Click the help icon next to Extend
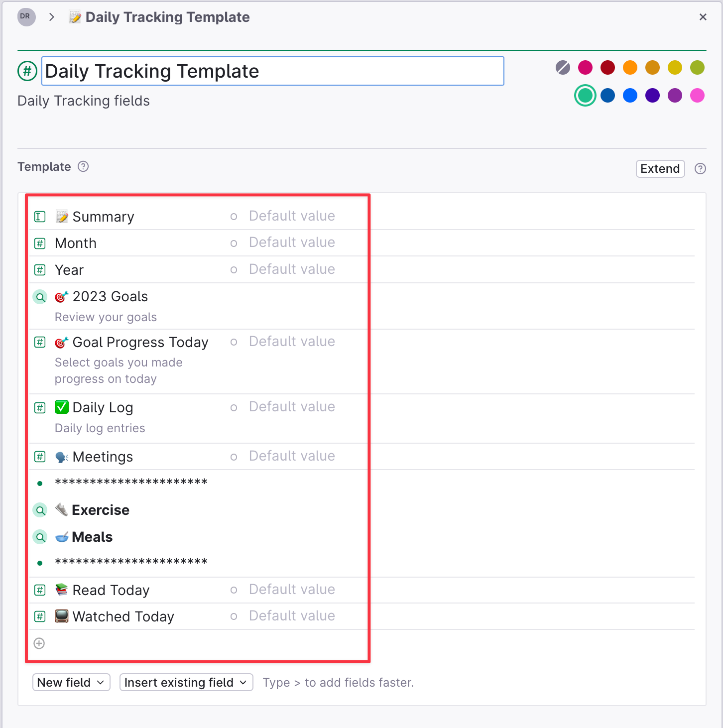Screen dimensions: 723x728 click(x=700, y=168)
